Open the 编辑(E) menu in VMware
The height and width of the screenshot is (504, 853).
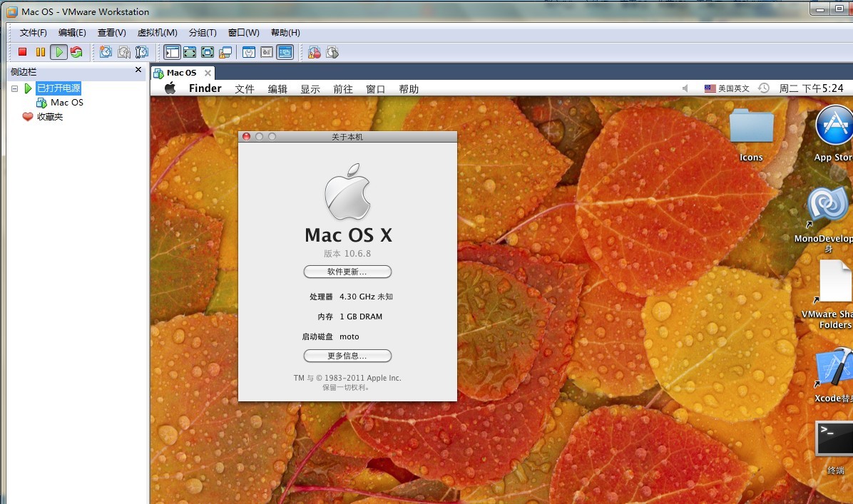(72, 33)
